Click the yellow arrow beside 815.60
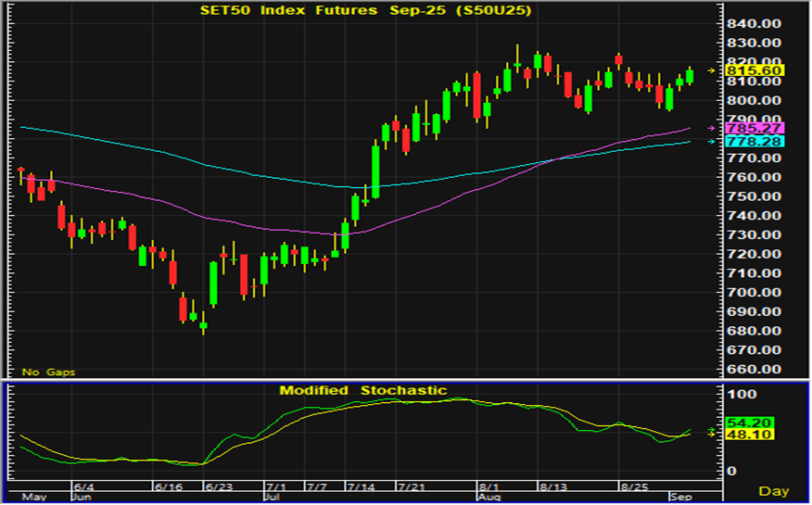This screenshot has height=505, width=812. tap(712, 70)
